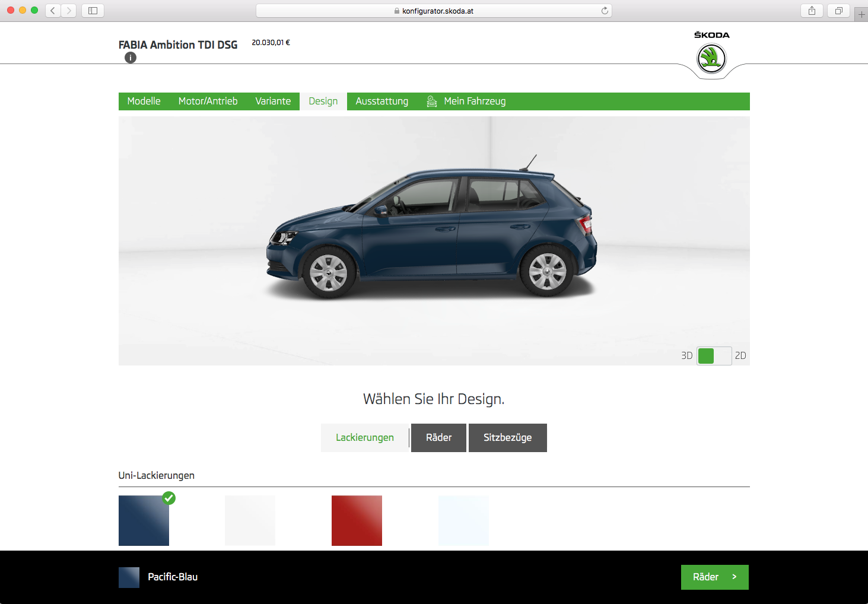The width and height of the screenshot is (868, 604).
Task: Click the small Pacific-Blau thumbnail in footer
Action: point(129,577)
